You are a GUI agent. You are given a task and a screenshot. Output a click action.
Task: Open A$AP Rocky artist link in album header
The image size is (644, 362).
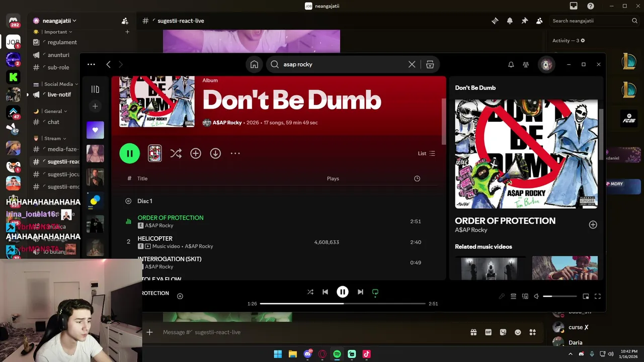(x=227, y=123)
